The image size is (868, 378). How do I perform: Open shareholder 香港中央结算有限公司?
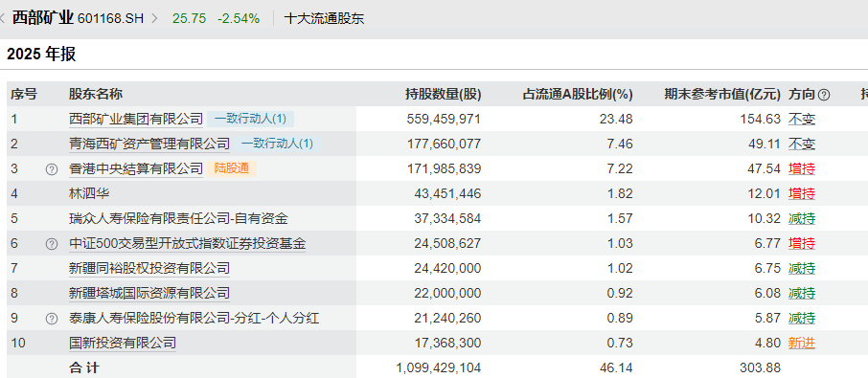coord(136,169)
